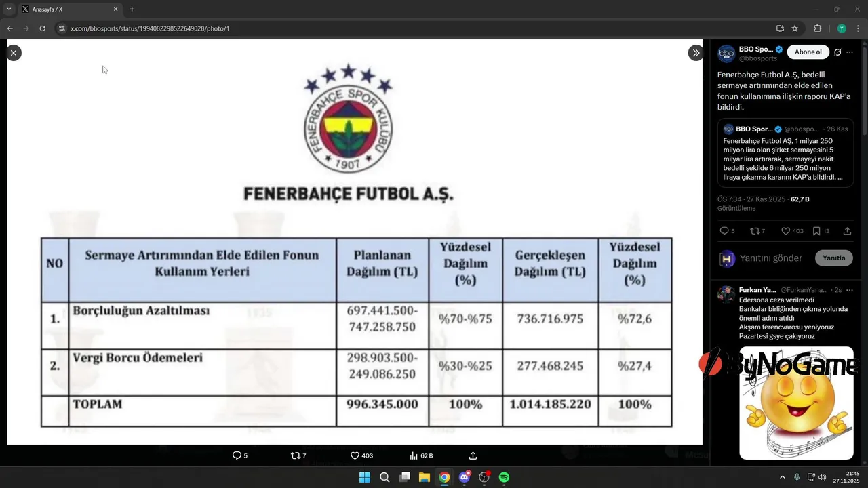Select the Anasayfa / X tab
Viewport: 868px width, 488px height.
pyautogui.click(x=70, y=9)
